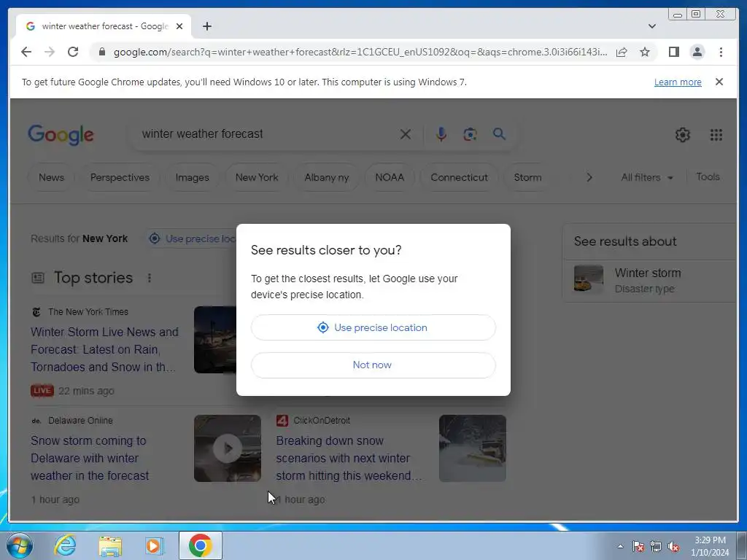Select the News filter chip
The image size is (747, 560).
tap(51, 177)
